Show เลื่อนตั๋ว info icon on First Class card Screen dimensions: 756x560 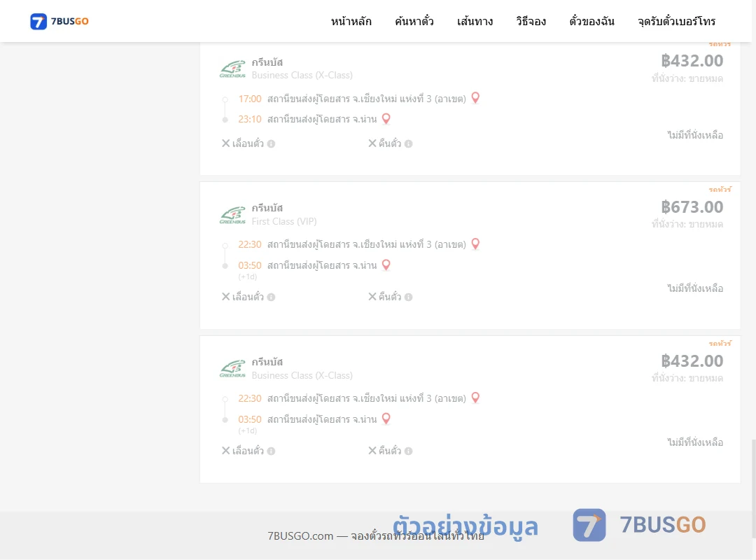click(x=271, y=297)
